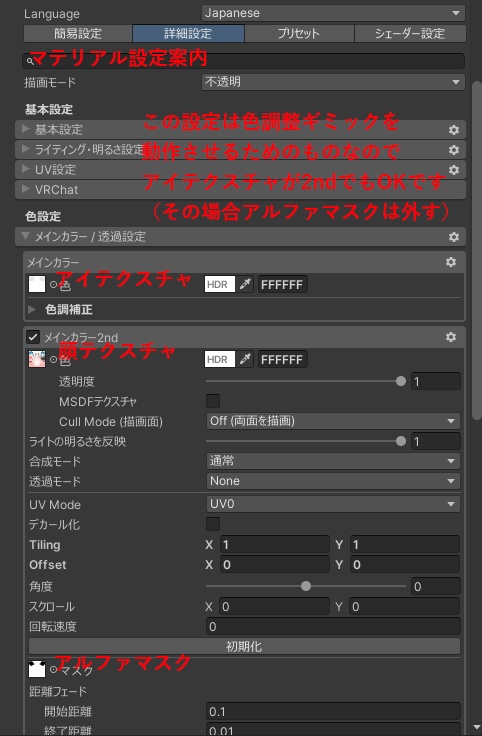Click the 透明度 value field
482x736 pixels.
(436, 381)
